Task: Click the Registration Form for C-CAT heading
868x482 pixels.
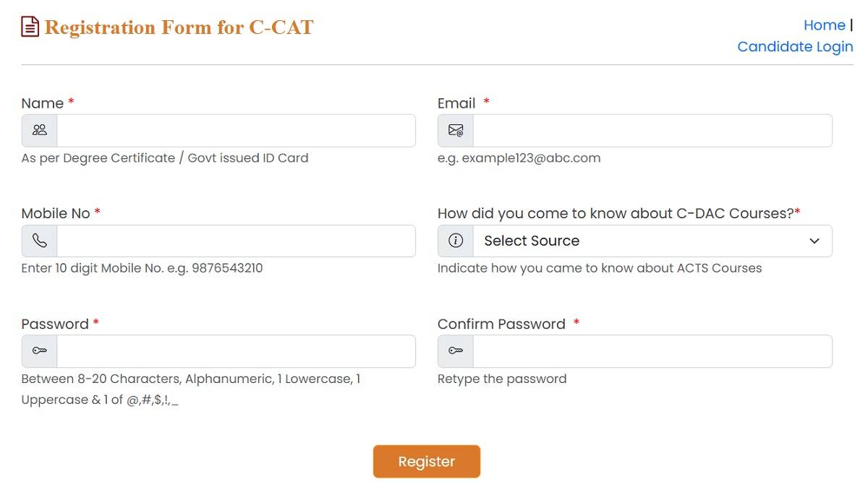Action: (179, 27)
